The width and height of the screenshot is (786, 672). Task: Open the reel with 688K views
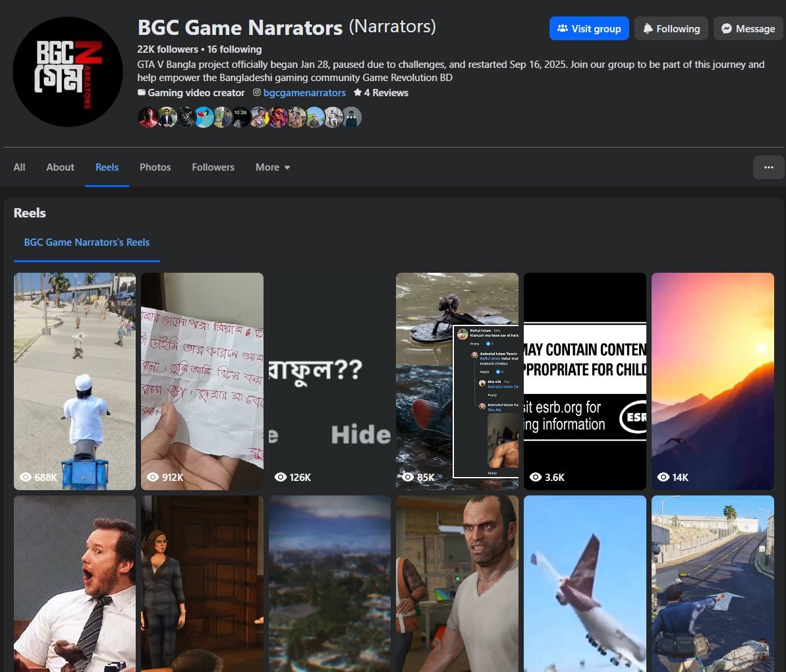point(74,381)
